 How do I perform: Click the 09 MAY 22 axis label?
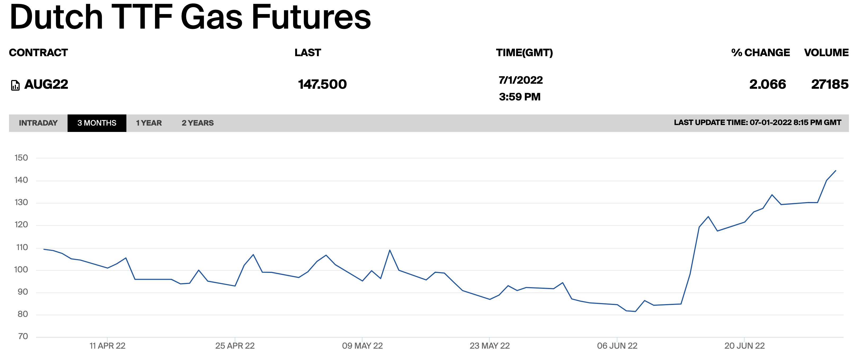click(362, 346)
